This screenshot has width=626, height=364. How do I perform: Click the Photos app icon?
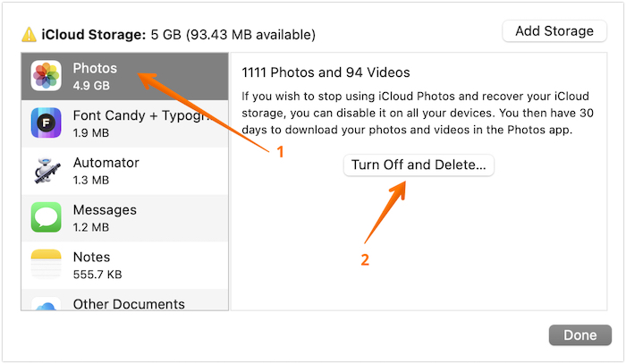point(46,76)
